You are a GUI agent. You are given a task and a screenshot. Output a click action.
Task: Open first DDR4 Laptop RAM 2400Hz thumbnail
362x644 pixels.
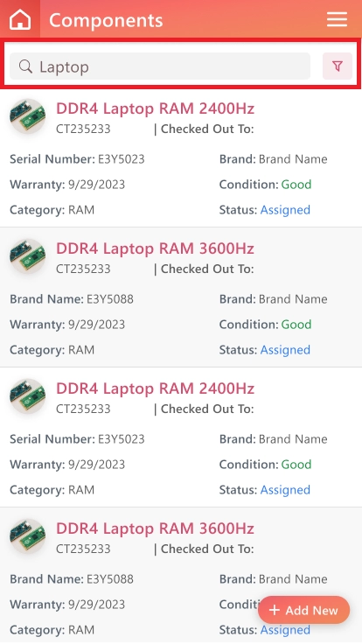click(x=27, y=116)
